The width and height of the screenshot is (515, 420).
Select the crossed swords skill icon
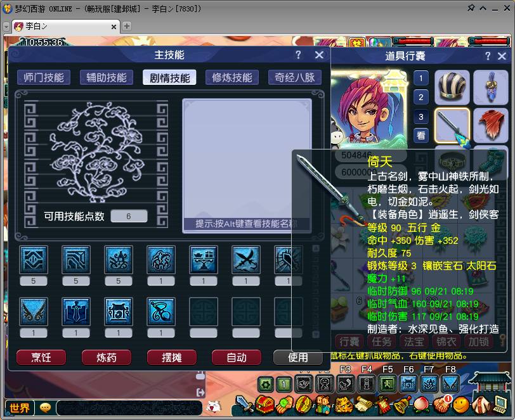point(246,260)
